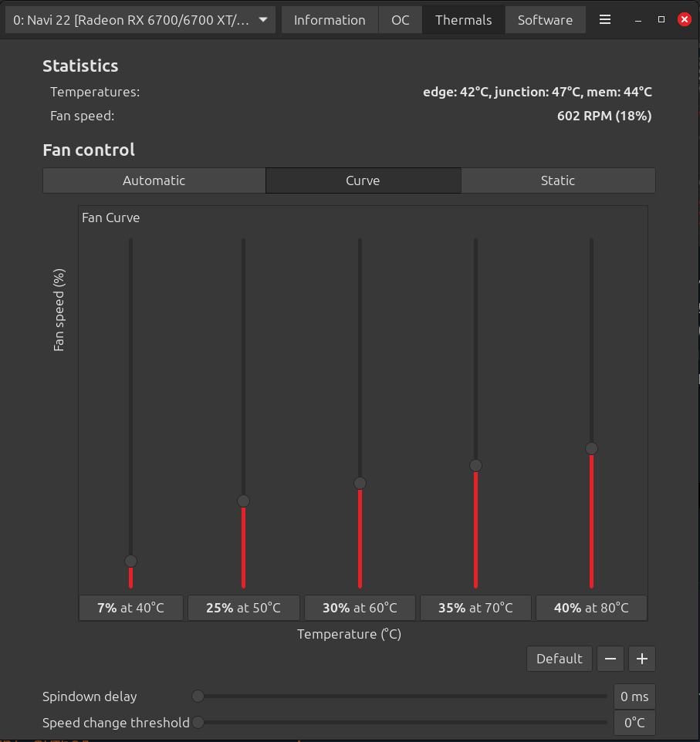
Task: Select the Thermals tab
Action: pos(463,20)
